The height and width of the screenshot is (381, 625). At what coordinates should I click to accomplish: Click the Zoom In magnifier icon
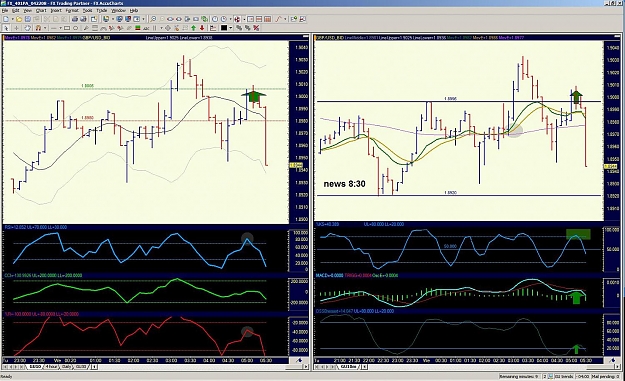click(x=153, y=19)
